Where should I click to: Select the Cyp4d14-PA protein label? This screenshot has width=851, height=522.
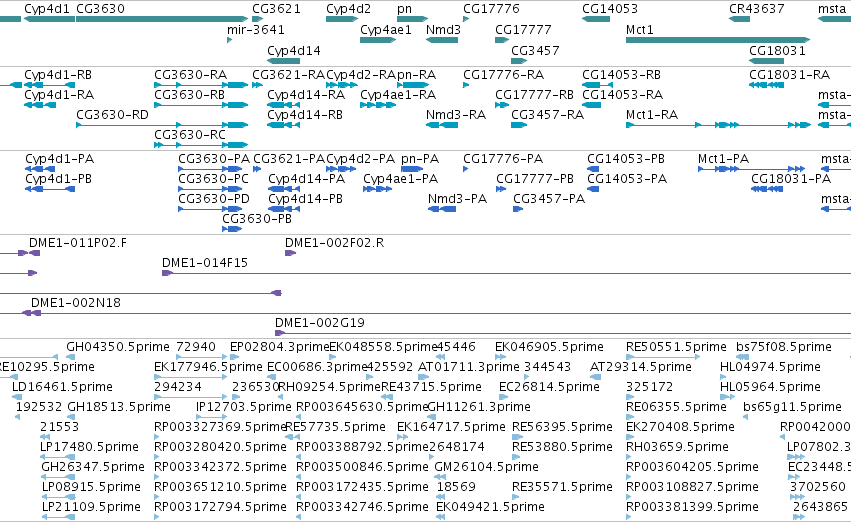307,179
